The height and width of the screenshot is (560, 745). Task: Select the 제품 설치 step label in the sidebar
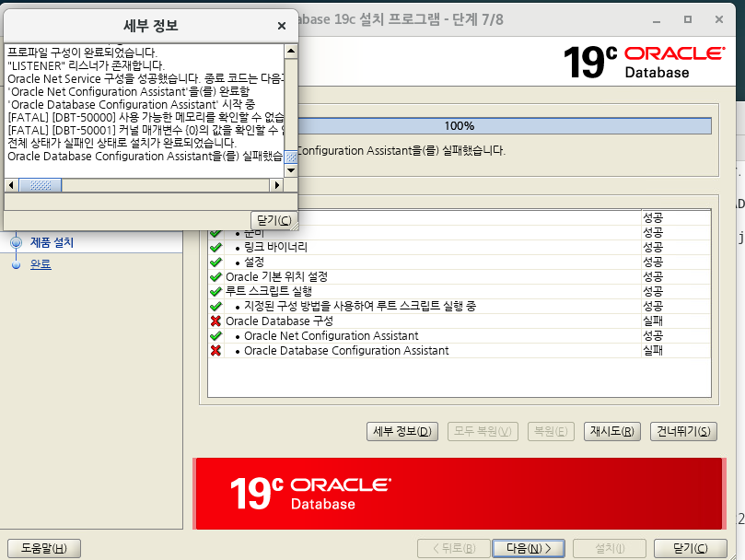(x=52, y=242)
